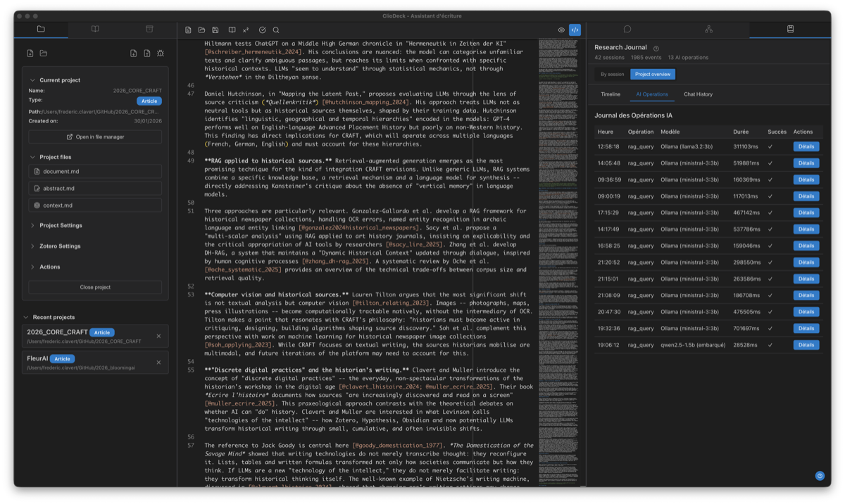The image size is (845, 504).
Task: Select the Project overview view option
Action: (653, 74)
